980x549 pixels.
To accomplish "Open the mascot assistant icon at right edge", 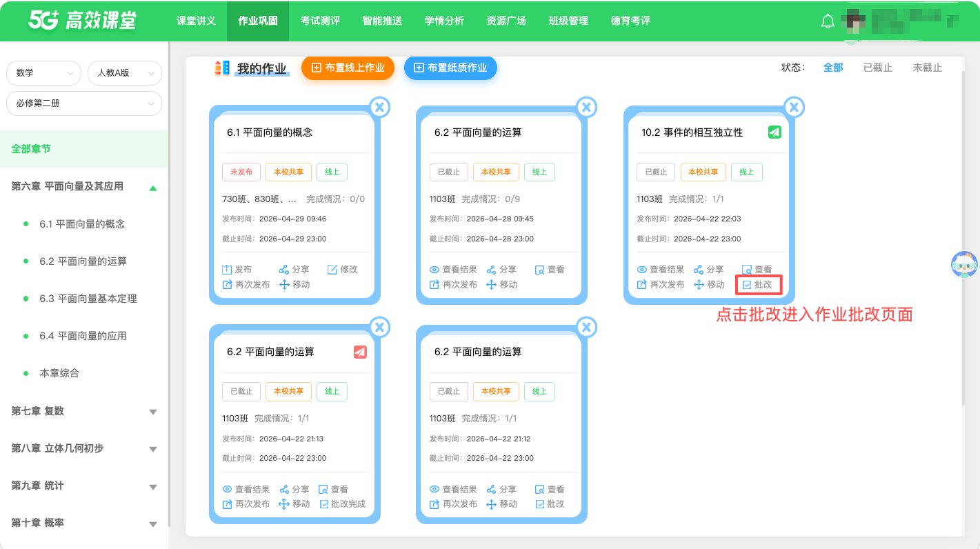I will [964, 264].
